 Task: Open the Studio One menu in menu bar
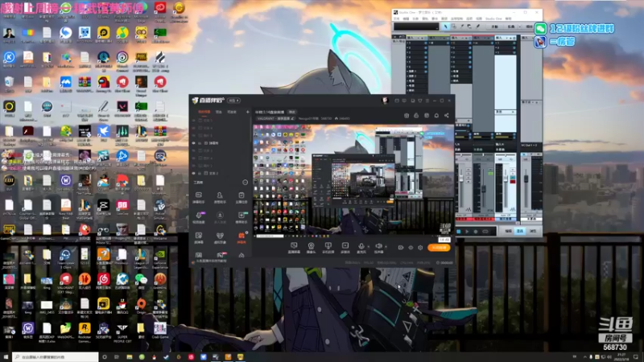(x=493, y=19)
